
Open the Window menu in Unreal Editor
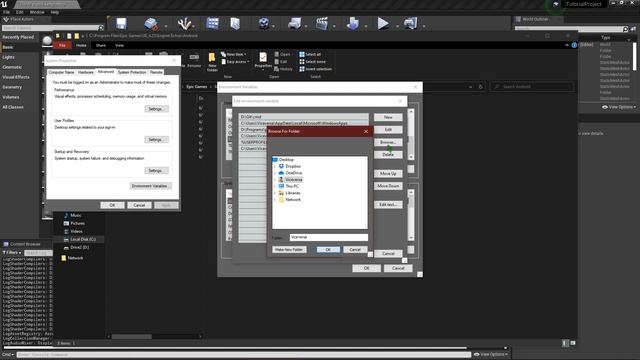tap(37, 12)
